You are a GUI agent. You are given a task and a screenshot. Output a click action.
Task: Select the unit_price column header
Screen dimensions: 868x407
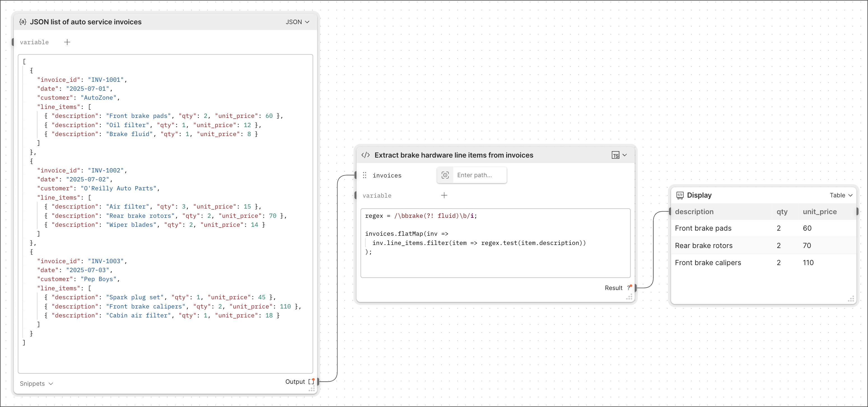tap(820, 212)
